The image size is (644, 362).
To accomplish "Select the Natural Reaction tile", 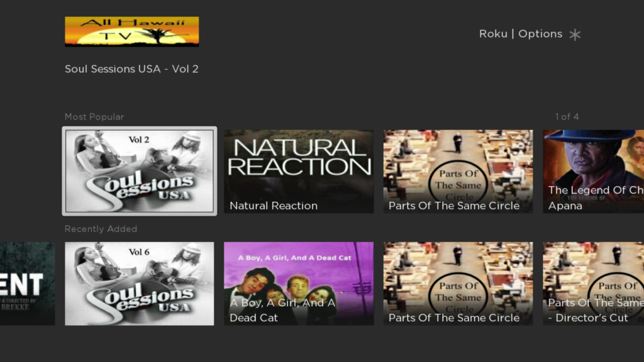I will coord(299,172).
